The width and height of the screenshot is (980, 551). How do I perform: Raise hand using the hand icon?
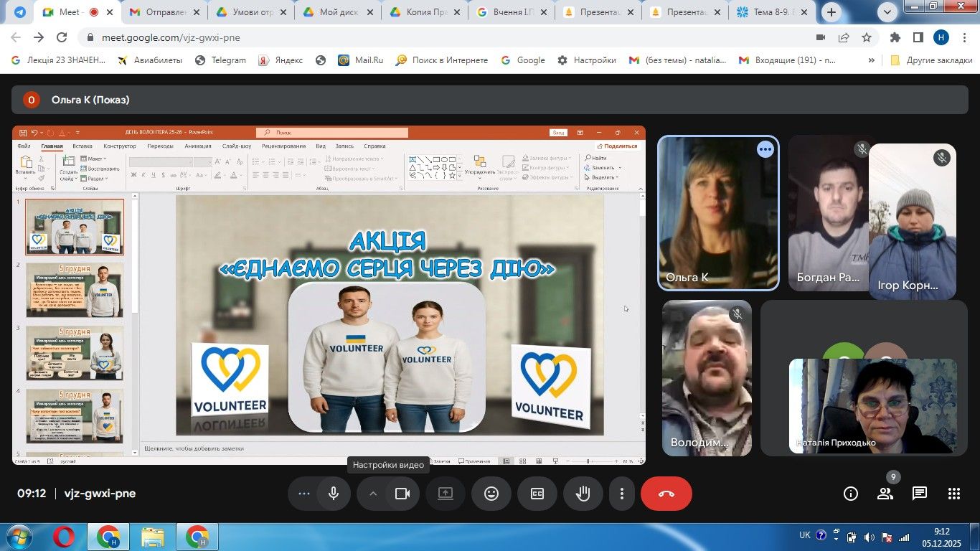[x=583, y=494]
